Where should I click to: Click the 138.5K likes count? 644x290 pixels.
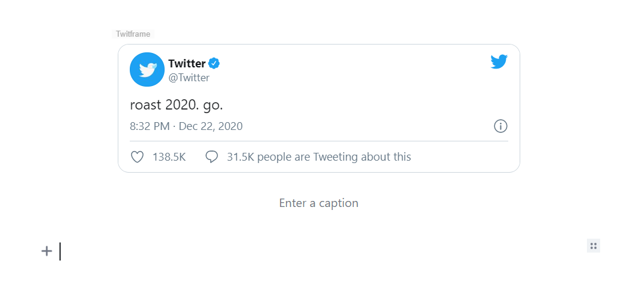pyautogui.click(x=169, y=157)
